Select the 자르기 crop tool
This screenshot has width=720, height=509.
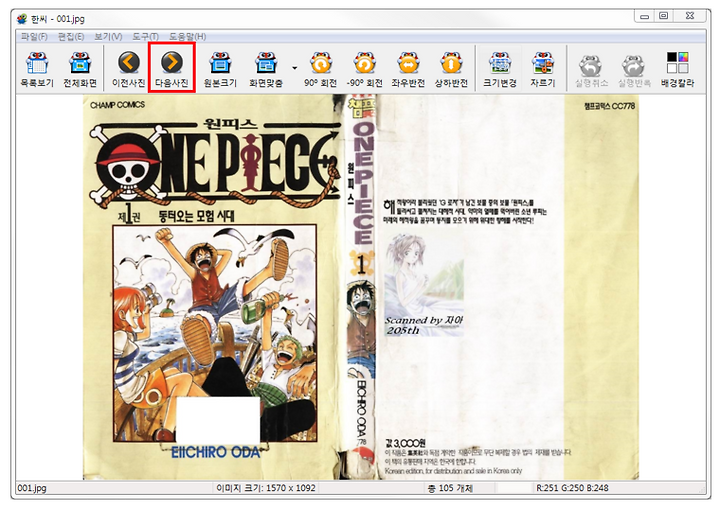543,69
